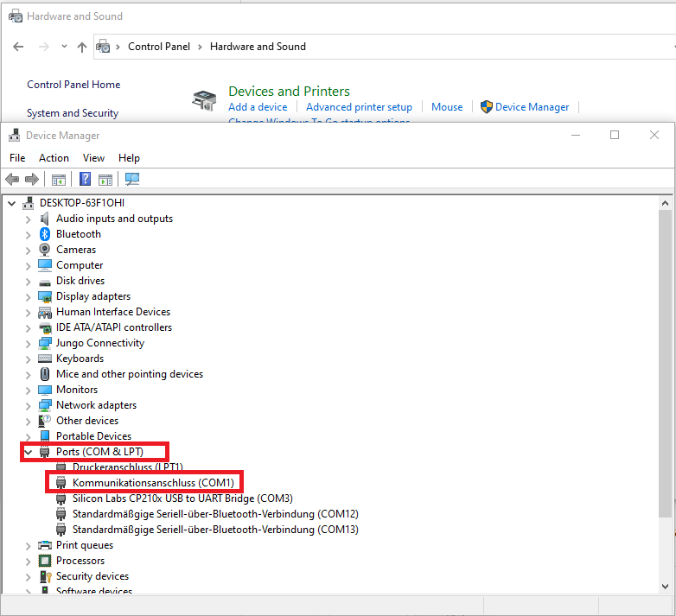Click the vertical scrollbar thumb in device tree
The width and height of the screenshot is (676, 616).
tap(665, 364)
